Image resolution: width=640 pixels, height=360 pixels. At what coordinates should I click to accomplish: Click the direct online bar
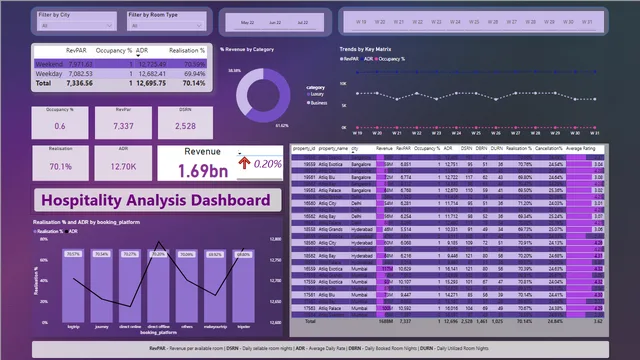(130, 286)
